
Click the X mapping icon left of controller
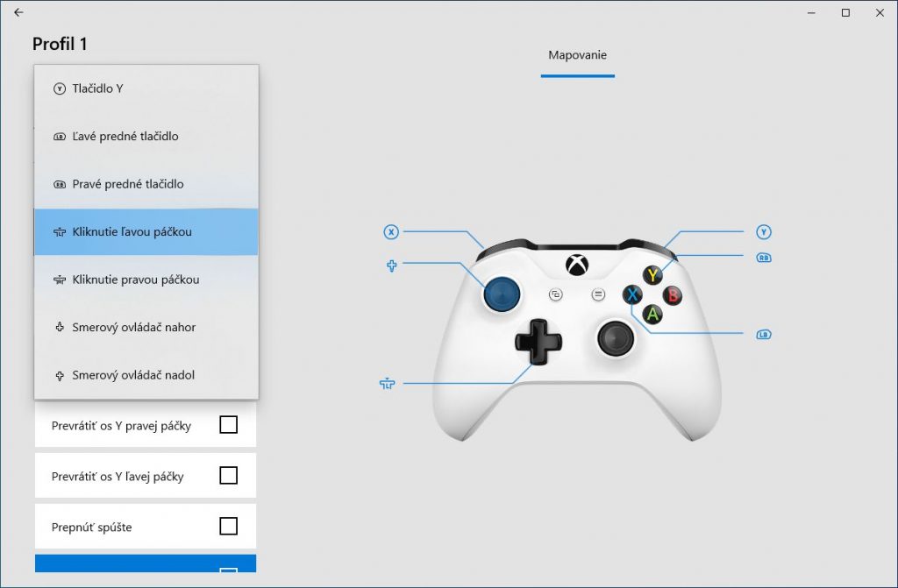click(x=391, y=232)
